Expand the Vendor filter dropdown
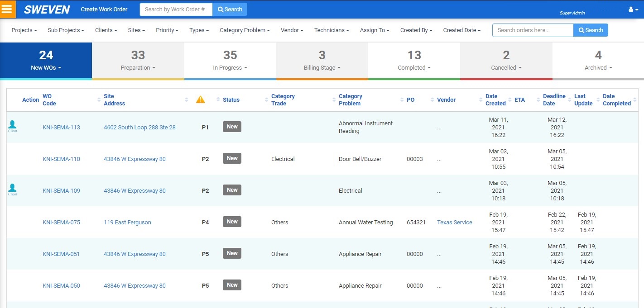Image resolution: width=644 pixels, height=308 pixels. click(292, 30)
